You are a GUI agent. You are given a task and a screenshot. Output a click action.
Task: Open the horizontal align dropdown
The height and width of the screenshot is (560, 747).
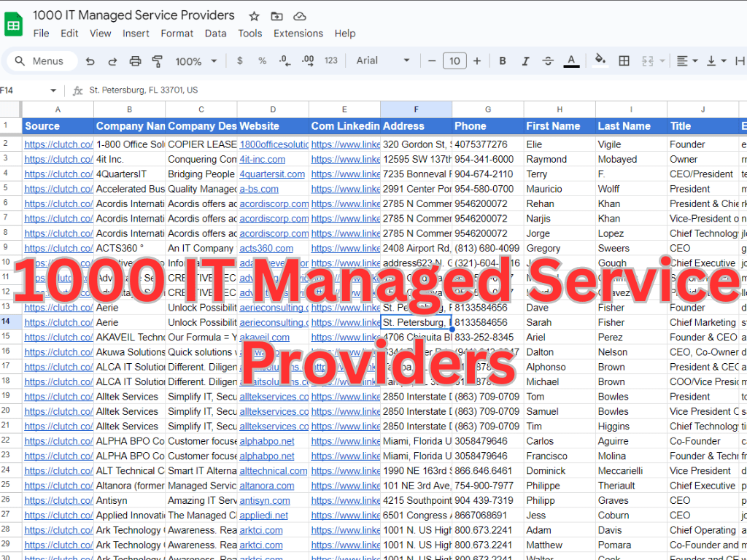coord(686,61)
